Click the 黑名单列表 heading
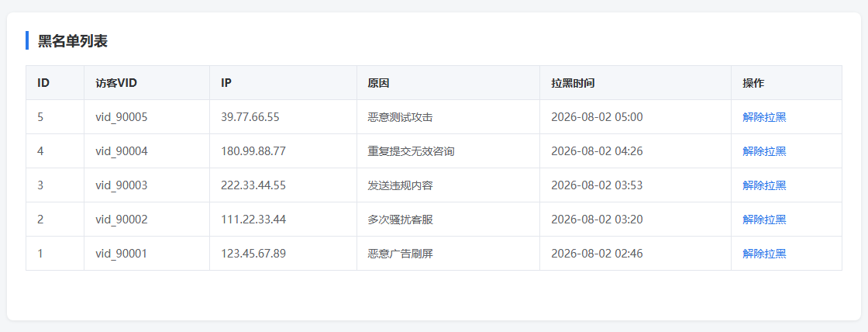Image resolution: width=868 pixels, height=332 pixels. (x=73, y=41)
